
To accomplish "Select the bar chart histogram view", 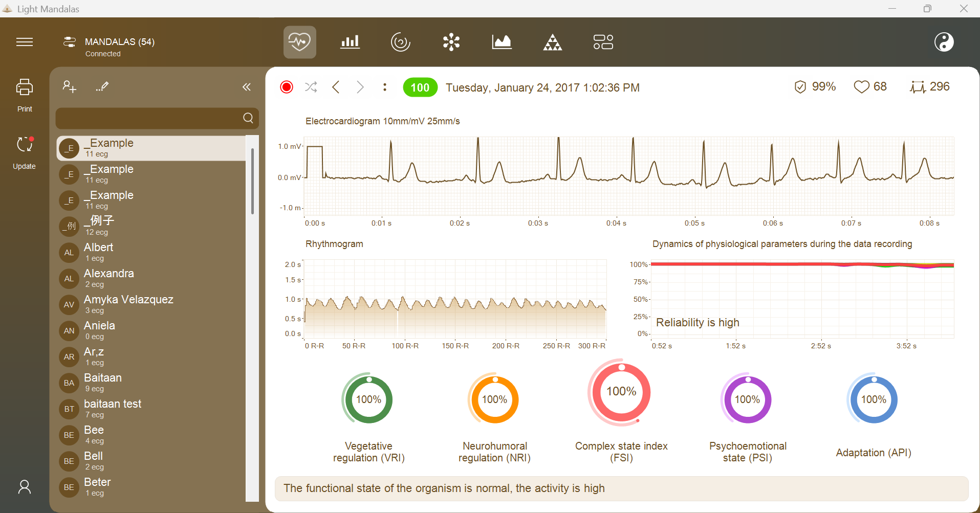I will coord(350,42).
